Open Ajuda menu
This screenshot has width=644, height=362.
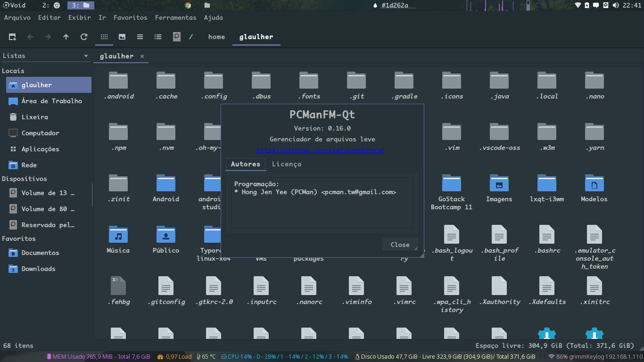pyautogui.click(x=214, y=17)
